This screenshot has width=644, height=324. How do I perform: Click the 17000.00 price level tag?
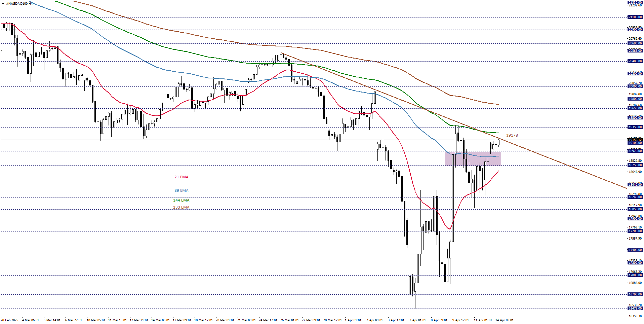point(635,275)
